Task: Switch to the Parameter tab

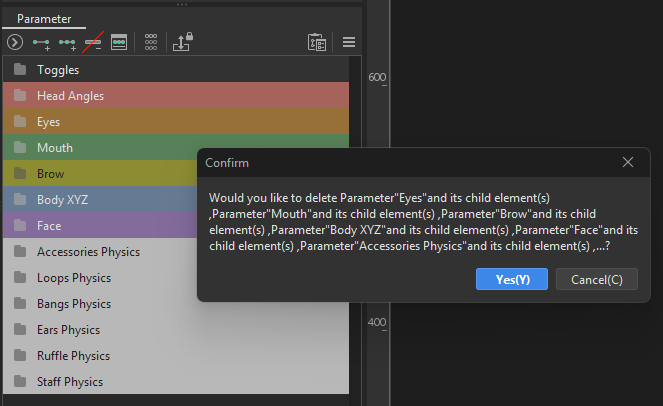Action: coord(44,19)
